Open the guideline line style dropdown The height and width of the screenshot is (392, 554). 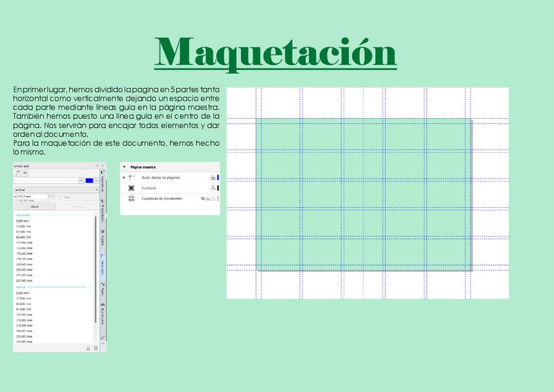tap(80, 180)
